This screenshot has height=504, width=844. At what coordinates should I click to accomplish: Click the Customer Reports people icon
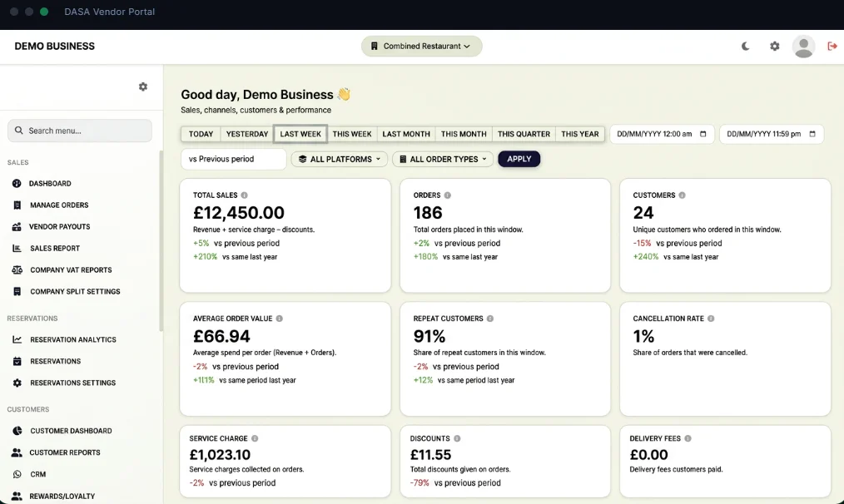pyautogui.click(x=17, y=452)
